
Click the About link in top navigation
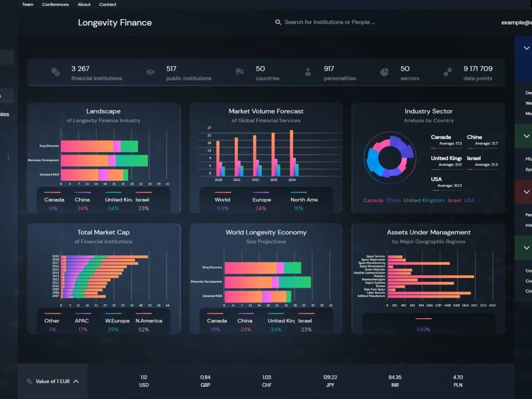pos(84,4)
